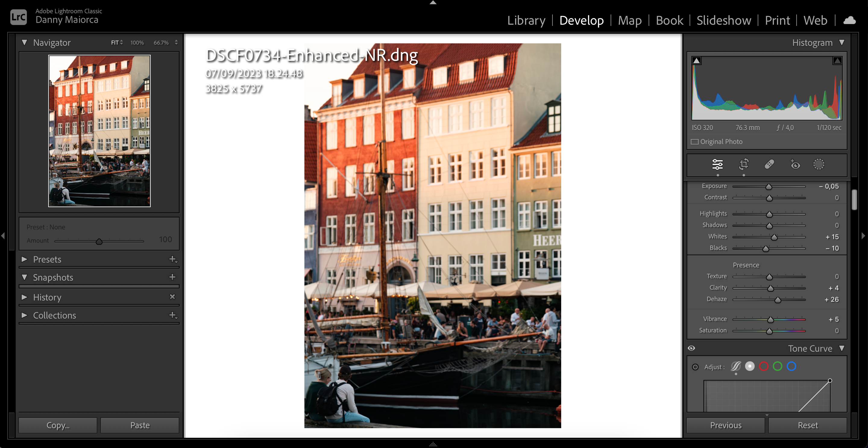Image resolution: width=868 pixels, height=448 pixels.
Task: Enable the Original Photo checkbox
Action: (694, 142)
